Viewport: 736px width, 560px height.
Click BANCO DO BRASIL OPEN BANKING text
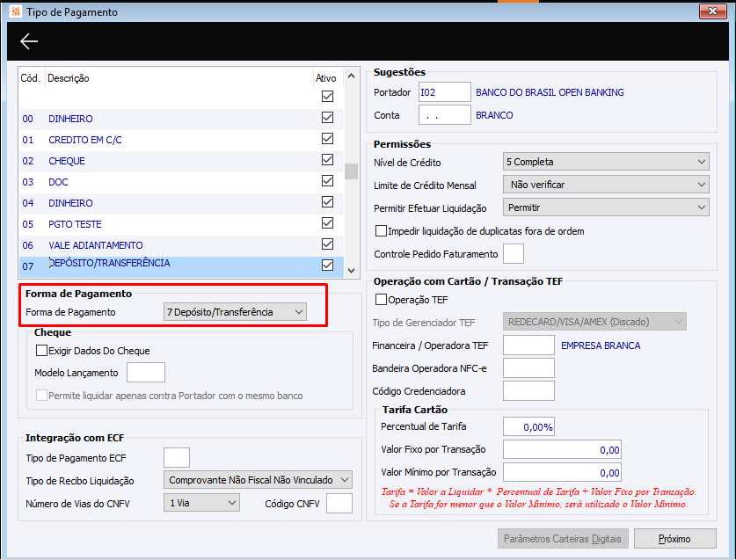point(550,92)
